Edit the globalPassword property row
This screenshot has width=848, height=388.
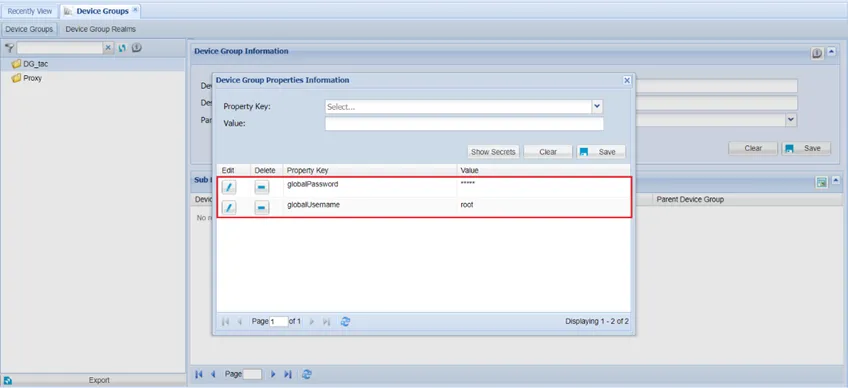[x=229, y=187]
